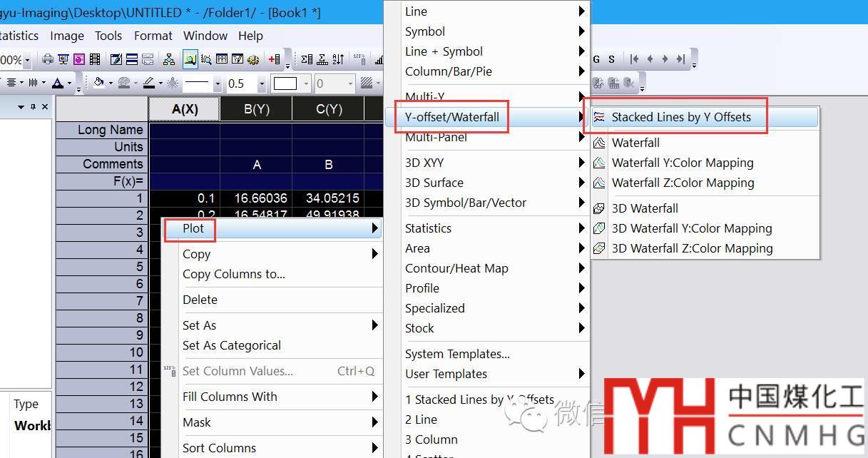Click the Project Explorer network-tree icon
Screen dimensions: 868x458
pos(169,59)
